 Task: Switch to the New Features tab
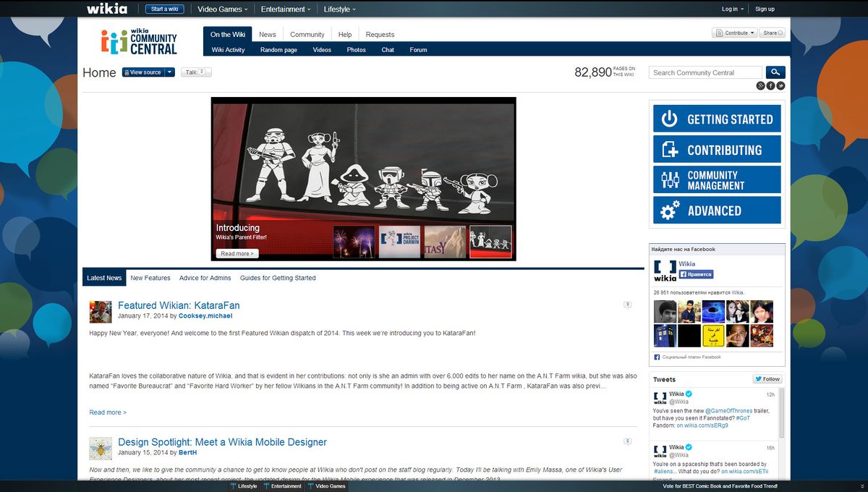coord(150,278)
